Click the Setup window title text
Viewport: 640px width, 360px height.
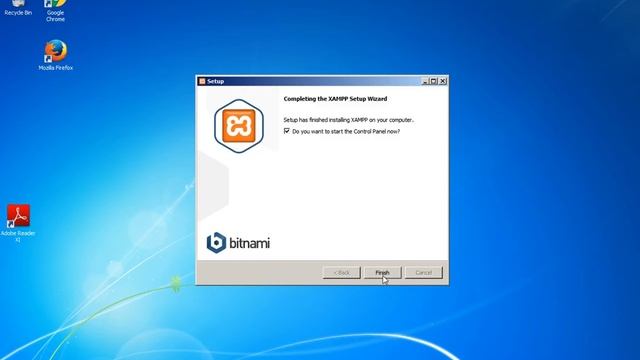click(x=216, y=81)
